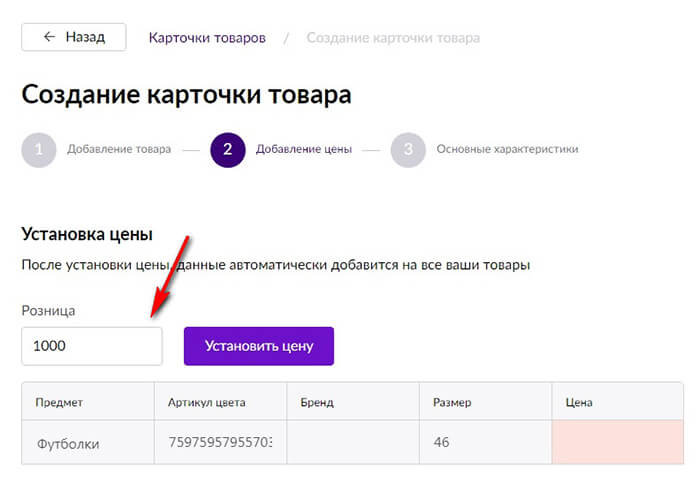This screenshot has height=484, width=700.
Task: Select step 2 circle icon
Action: pyautogui.click(x=228, y=150)
